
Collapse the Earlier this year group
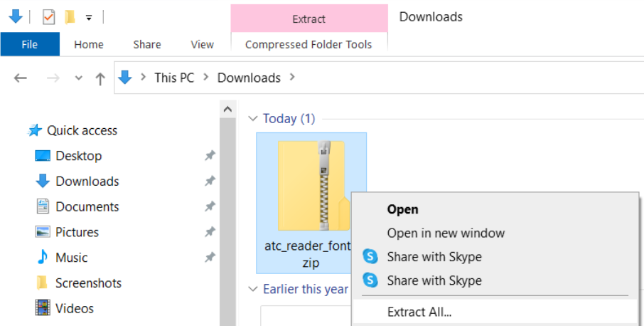click(253, 289)
